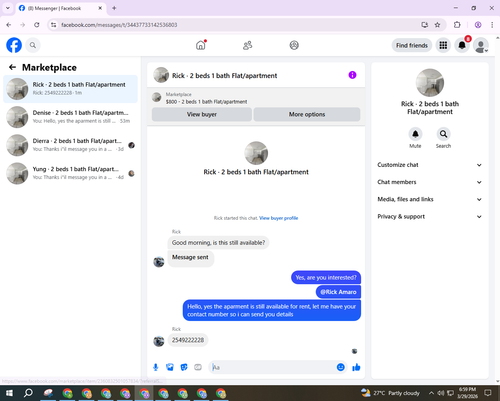Open conversation information purple icon
The image size is (500, 401).
coord(352,75)
